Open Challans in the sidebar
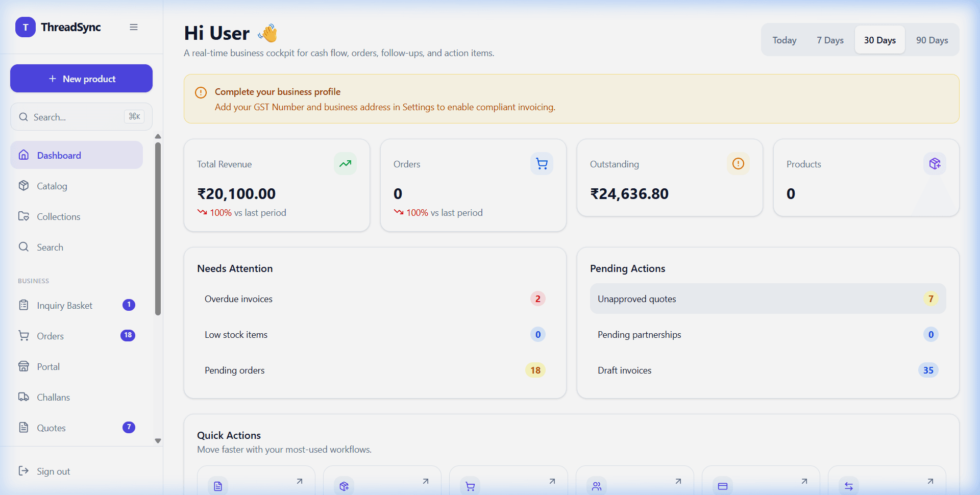Screen dimensions: 980x495 tap(77, 397)
